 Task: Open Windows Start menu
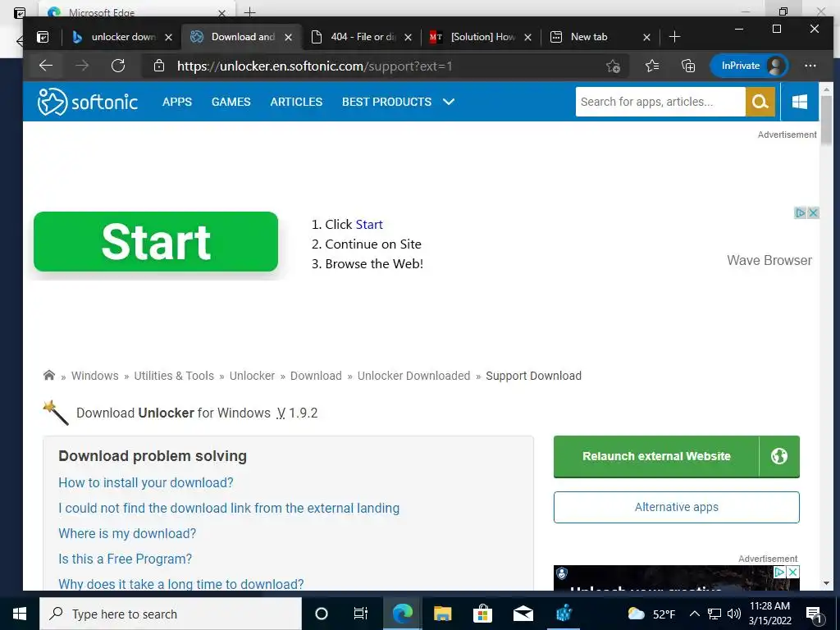point(20,614)
